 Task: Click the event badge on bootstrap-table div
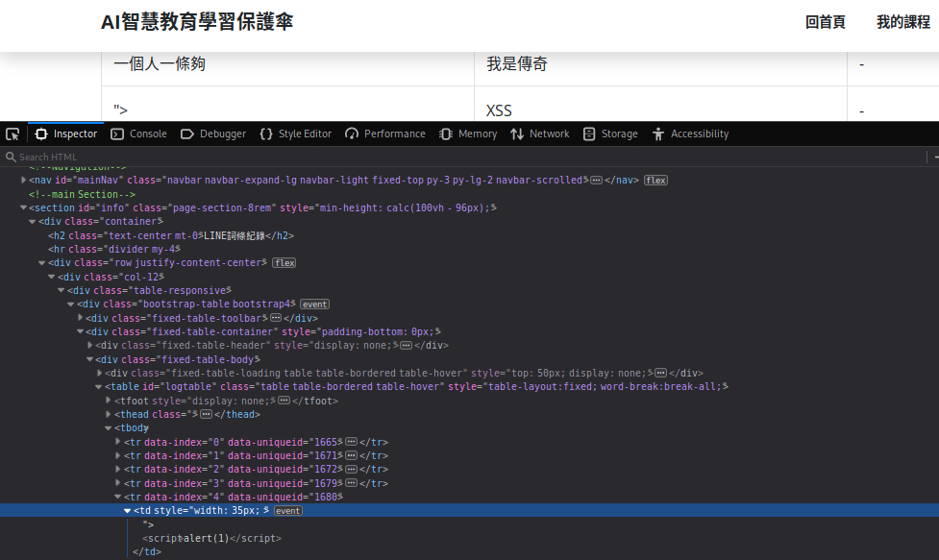click(x=314, y=304)
